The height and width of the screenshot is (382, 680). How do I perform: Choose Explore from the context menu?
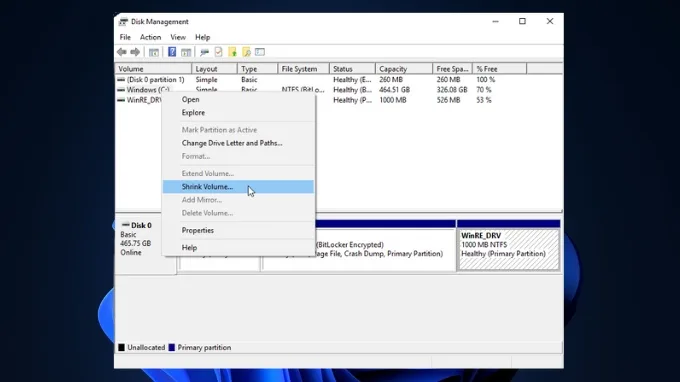point(238,112)
